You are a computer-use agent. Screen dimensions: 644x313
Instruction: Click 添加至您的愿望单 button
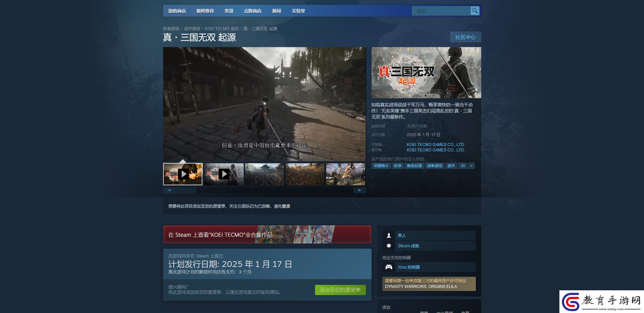pos(340,290)
